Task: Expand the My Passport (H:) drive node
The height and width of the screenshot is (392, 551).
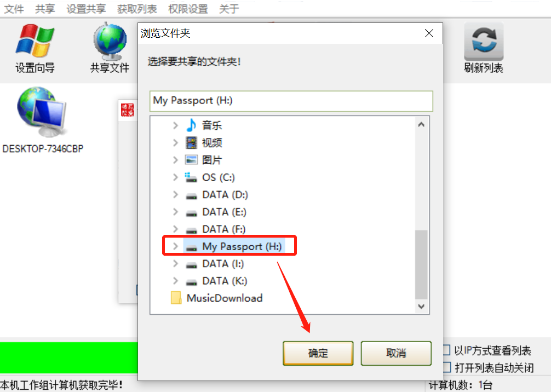Action: pos(175,246)
